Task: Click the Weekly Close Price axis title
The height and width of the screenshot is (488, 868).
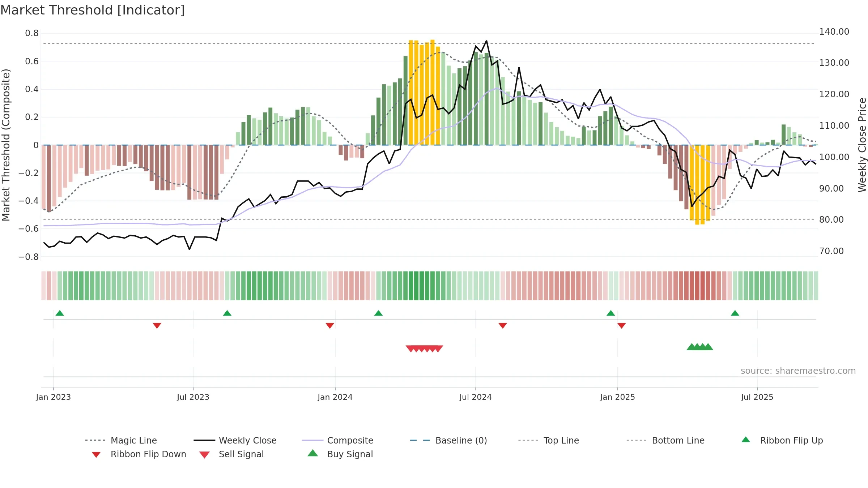Action: tap(862, 145)
